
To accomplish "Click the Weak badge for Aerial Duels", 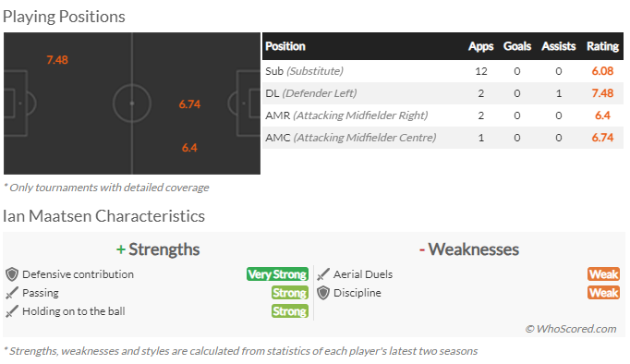I will pyautogui.click(x=603, y=274).
